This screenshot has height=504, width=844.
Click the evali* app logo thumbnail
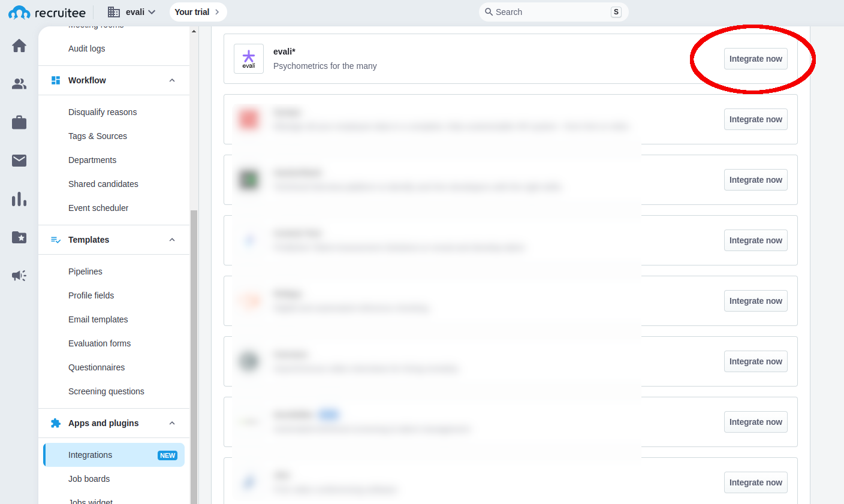pos(249,59)
